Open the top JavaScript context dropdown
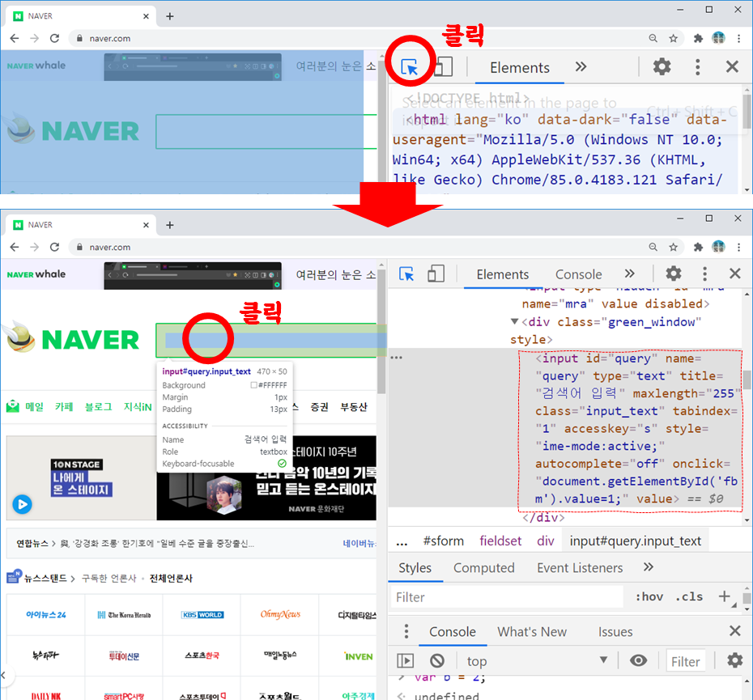 click(x=538, y=661)
